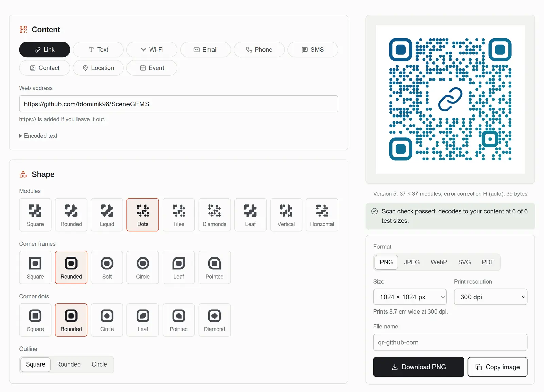Click the File name input field
The image size is (544, 392).
(450, 342)
